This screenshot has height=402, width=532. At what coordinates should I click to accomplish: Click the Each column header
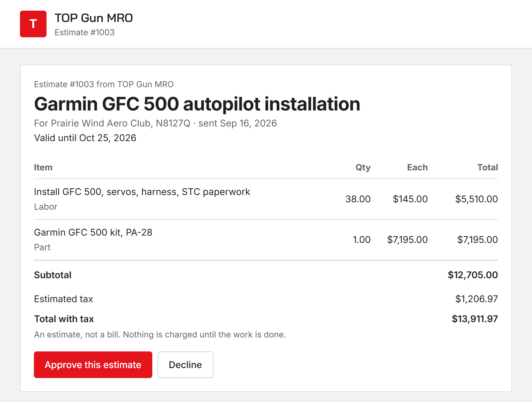tap(418, 167)
